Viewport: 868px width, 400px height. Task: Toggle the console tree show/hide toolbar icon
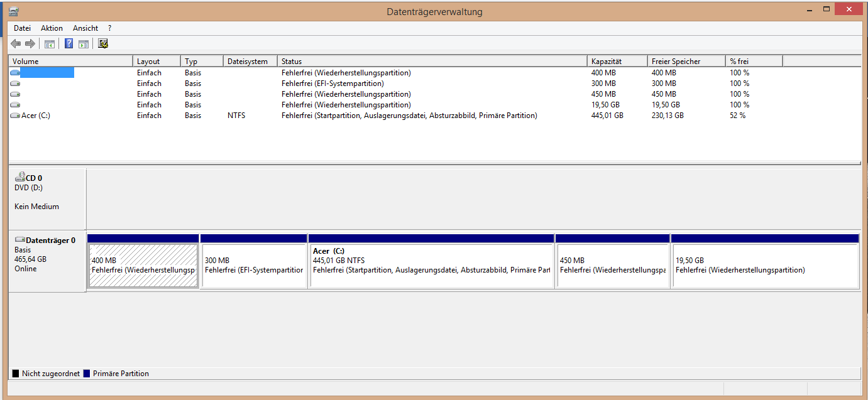pyautogui.click(x=49, y=43)
